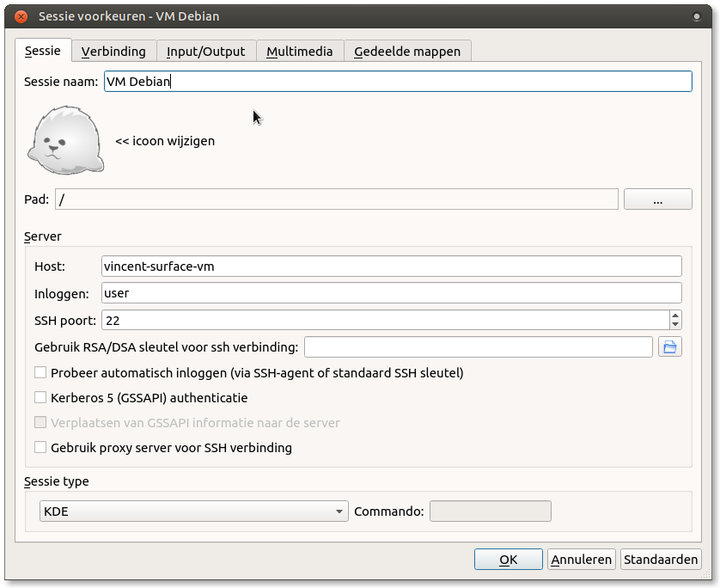Open the Input/Output tab

click(x=205, y=52)
